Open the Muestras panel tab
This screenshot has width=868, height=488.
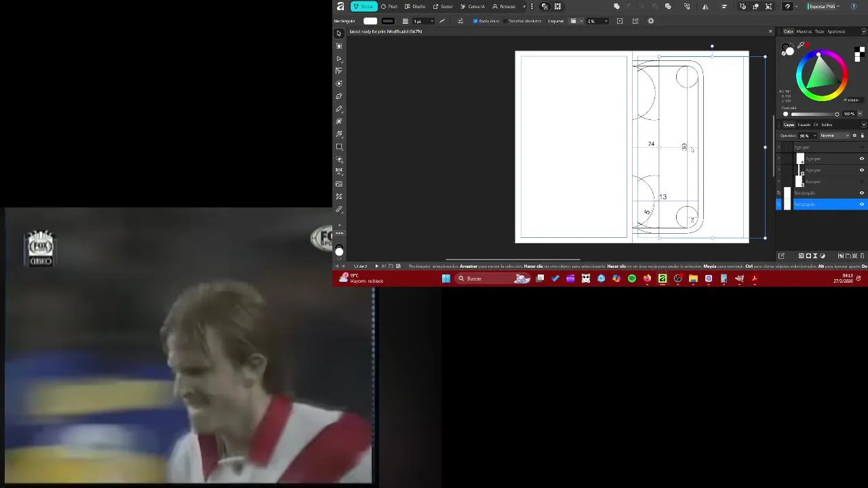tap(804, 31)
